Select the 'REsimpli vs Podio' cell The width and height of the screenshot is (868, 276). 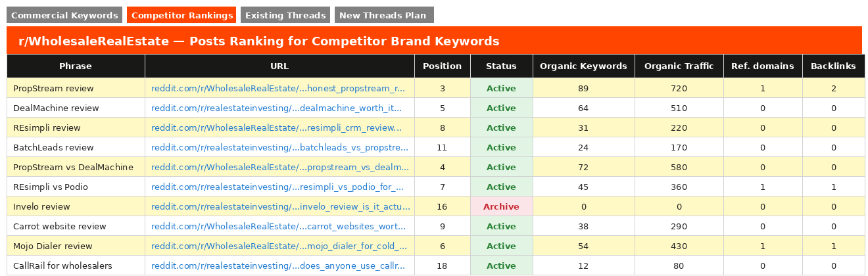pos(76,187)
